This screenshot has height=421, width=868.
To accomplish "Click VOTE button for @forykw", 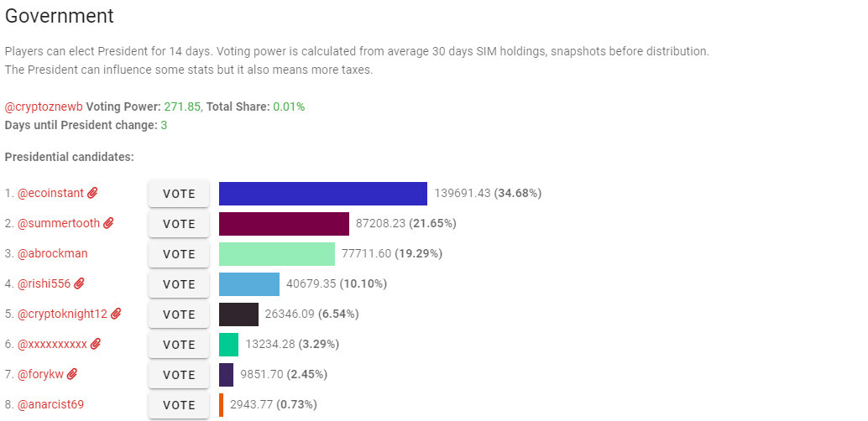I will click(x=179, y=375).
